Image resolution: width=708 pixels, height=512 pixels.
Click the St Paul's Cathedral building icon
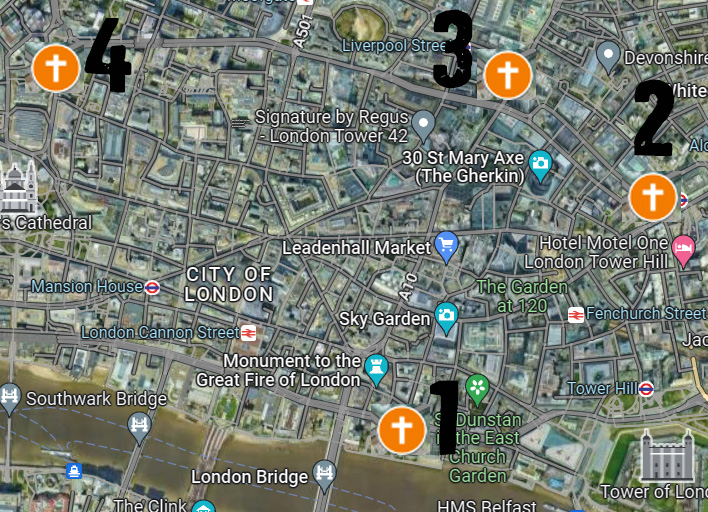[x=18, y=186]
